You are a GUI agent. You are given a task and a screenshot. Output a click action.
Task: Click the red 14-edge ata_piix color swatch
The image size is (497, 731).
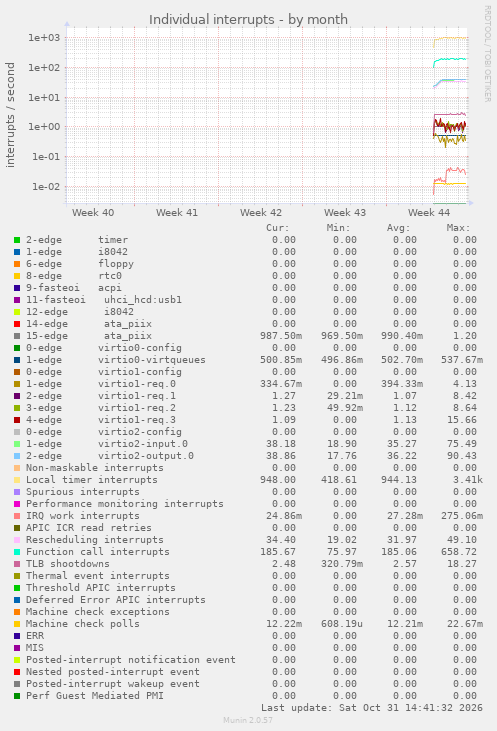pos(17,324)
